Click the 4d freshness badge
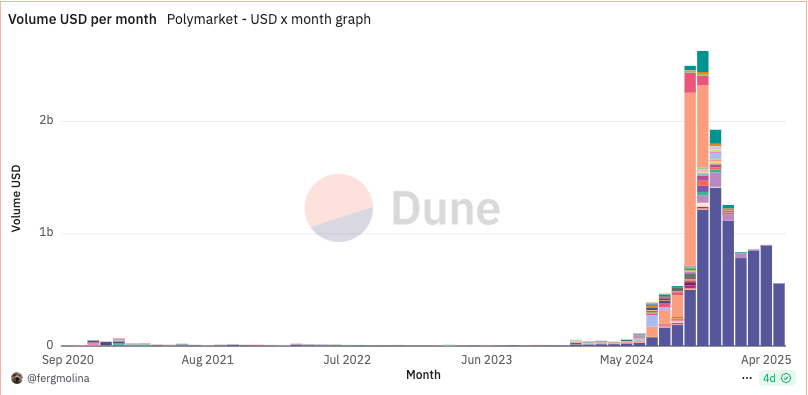 (777, 378)
